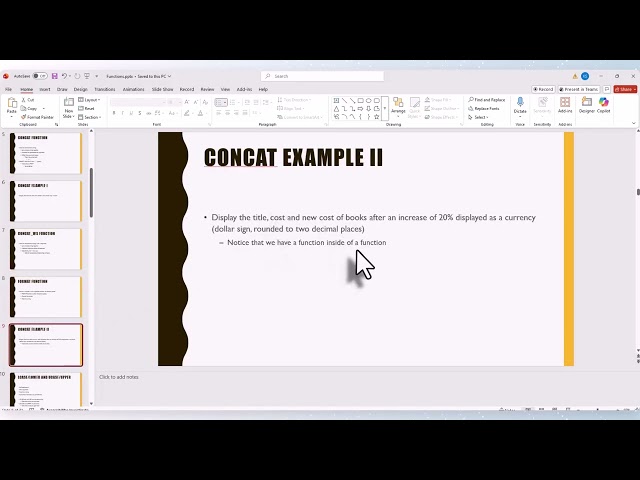
Task: Switch to the Insert tab
Action: coord(45,89)
